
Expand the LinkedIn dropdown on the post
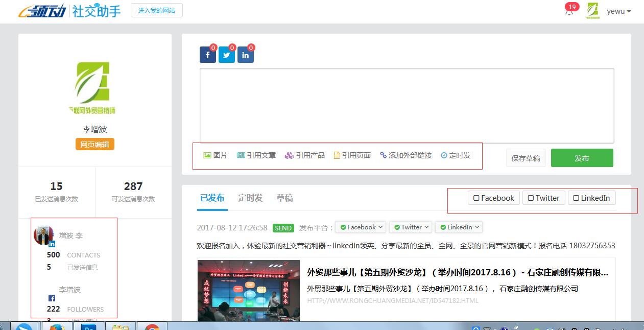pyautogui.click(x=459, y=227)
